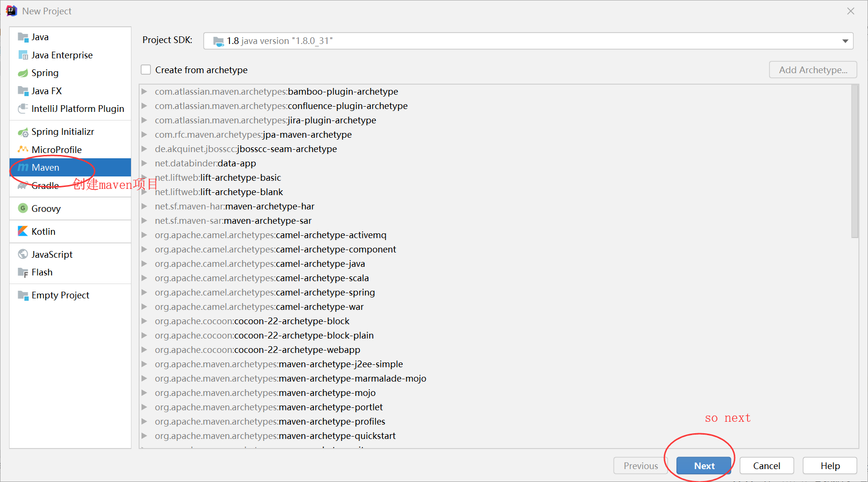Click the Java project type icon
This screenshot has width=868, height=482.
pos(23,37)
